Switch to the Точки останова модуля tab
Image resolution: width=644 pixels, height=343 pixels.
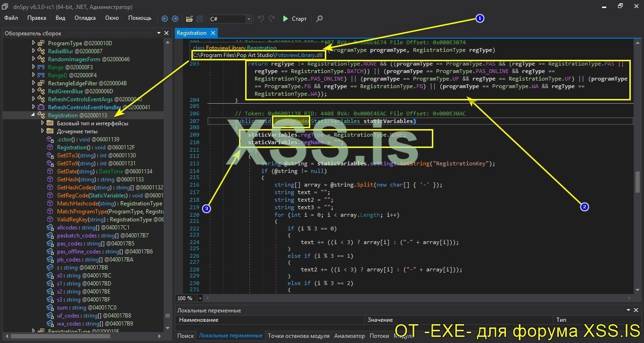coord(298,336)
